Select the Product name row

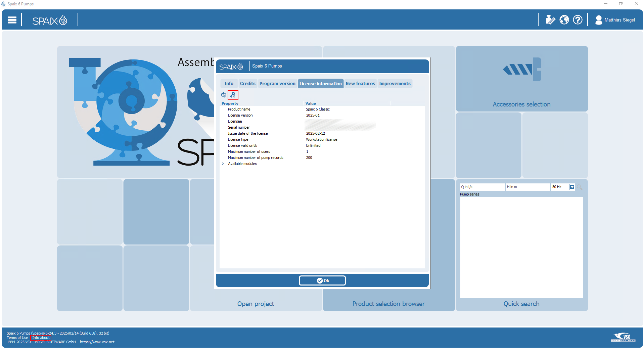tap(322, 110)
